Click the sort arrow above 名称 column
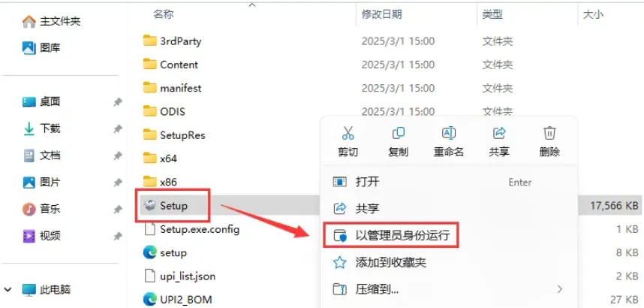Image resolution: width=644 pixels, height=308 pixels. coord(252,5)
